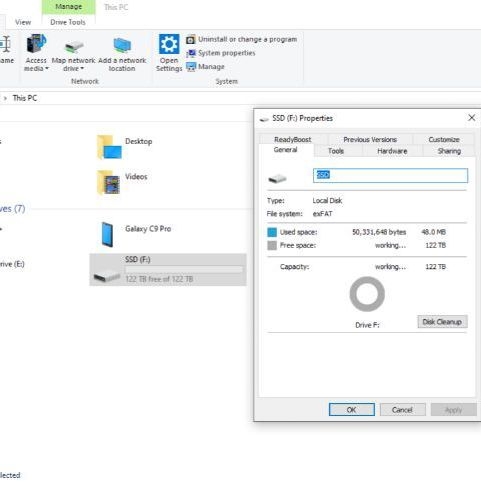Viewport: 481px width, 481px height.
Task: Open Settings gear icon in ribbon
Action: pyautogui.click(x=169, y=44)
